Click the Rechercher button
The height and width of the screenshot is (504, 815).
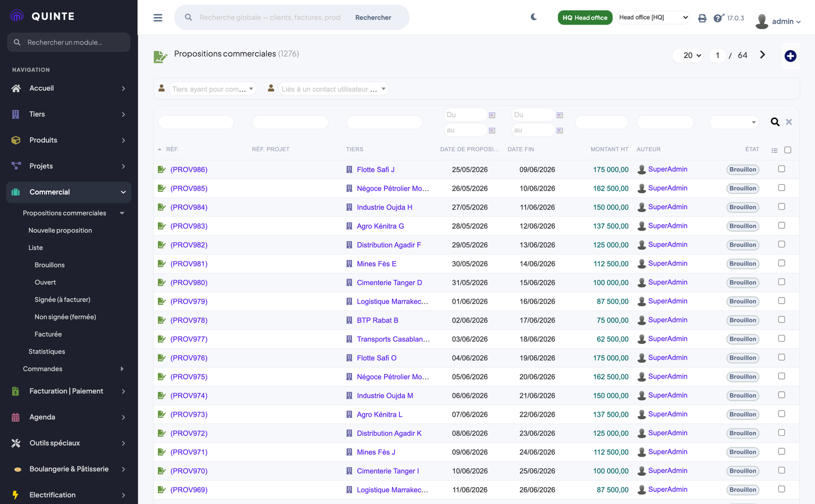pyautogui.click(x=373, y=17)
